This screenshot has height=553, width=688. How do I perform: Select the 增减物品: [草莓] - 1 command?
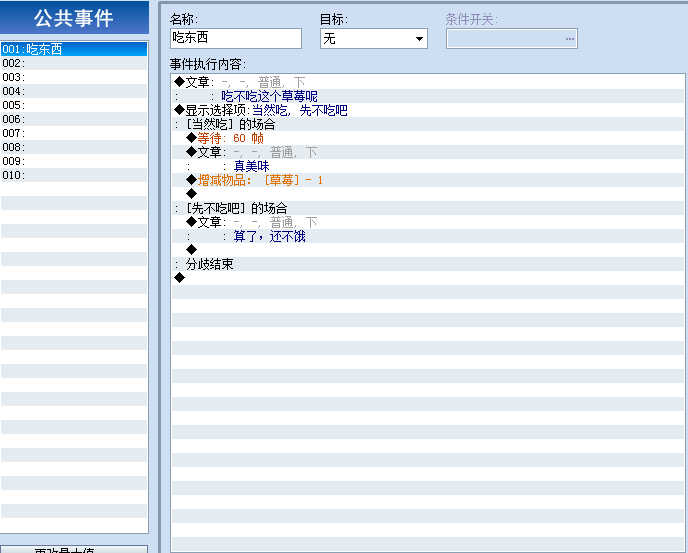428,180
